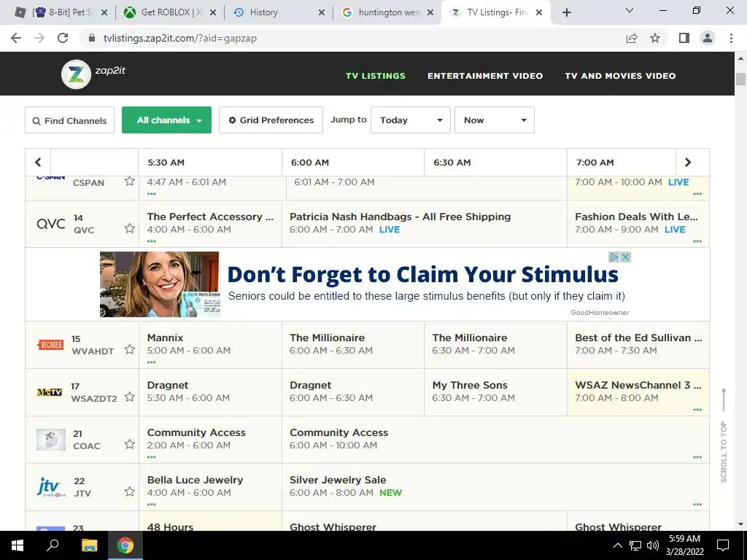Click the stimulus ad banner image
This screenshot has width=747, height=560.
point(160,284)
